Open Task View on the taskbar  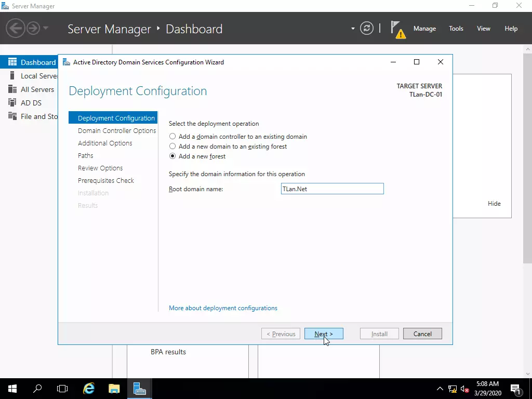pos(62,389)
